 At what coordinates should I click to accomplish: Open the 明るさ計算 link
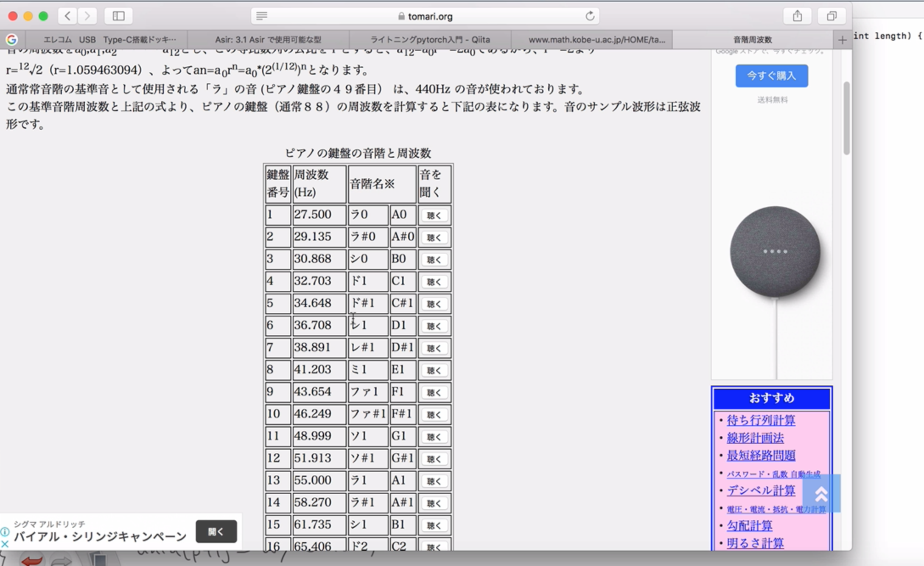[x=755, y=543]
